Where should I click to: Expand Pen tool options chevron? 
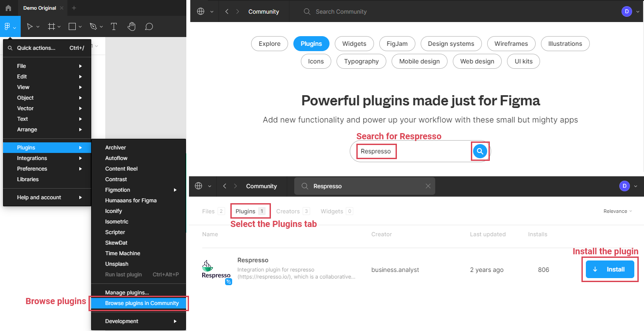[x=101, y=27]
